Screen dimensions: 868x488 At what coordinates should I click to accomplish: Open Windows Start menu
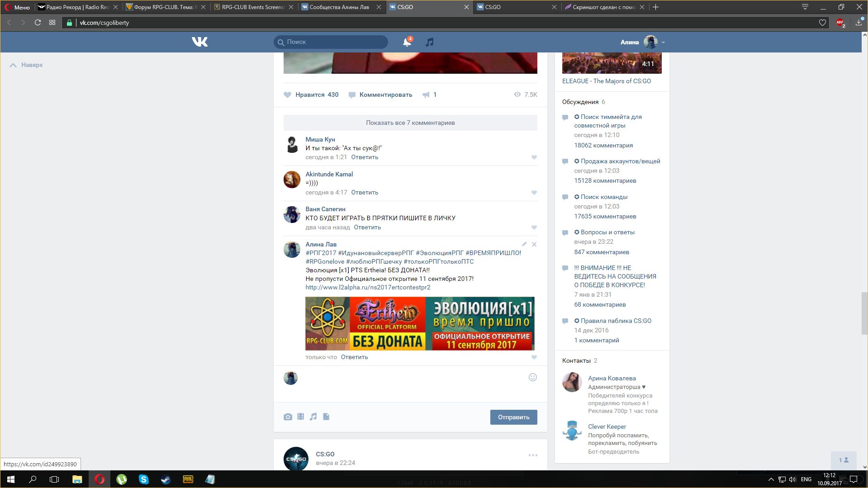click(11, 479)
